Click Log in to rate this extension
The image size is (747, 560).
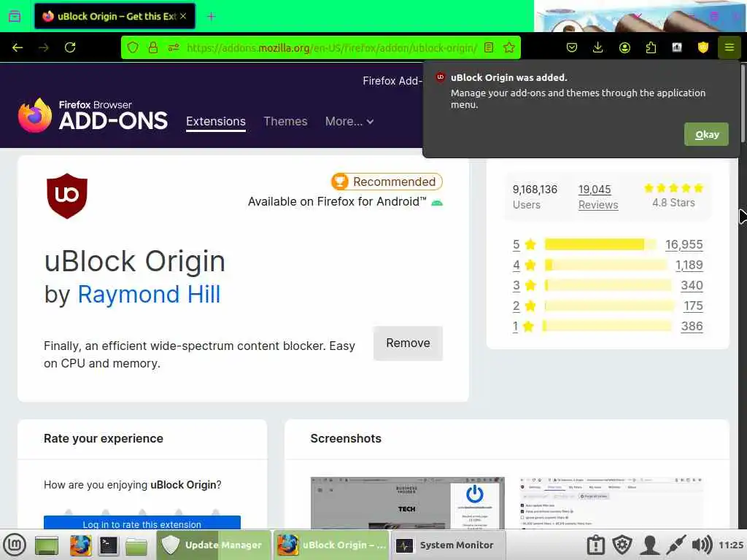[x=142, y=523]
